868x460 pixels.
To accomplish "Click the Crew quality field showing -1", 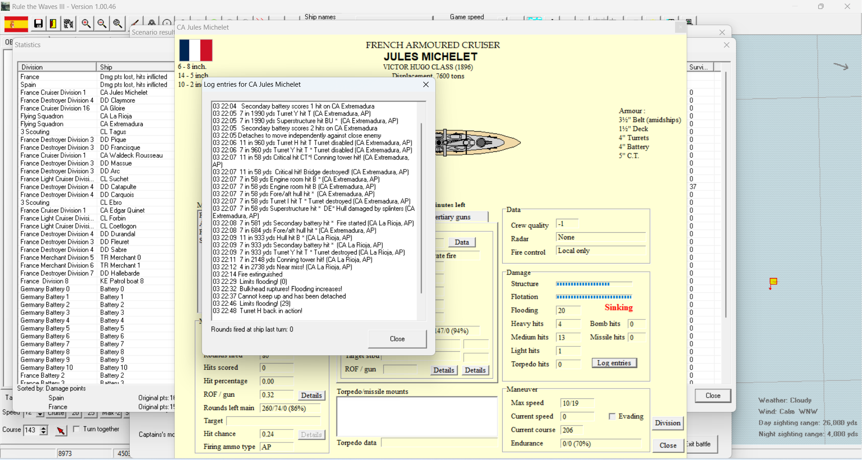I will [567, 224].
